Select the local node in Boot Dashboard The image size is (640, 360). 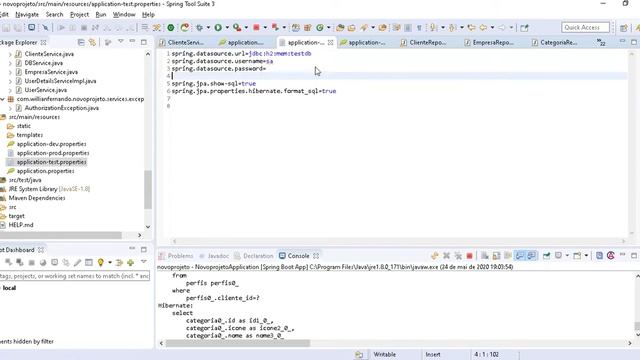9,288
